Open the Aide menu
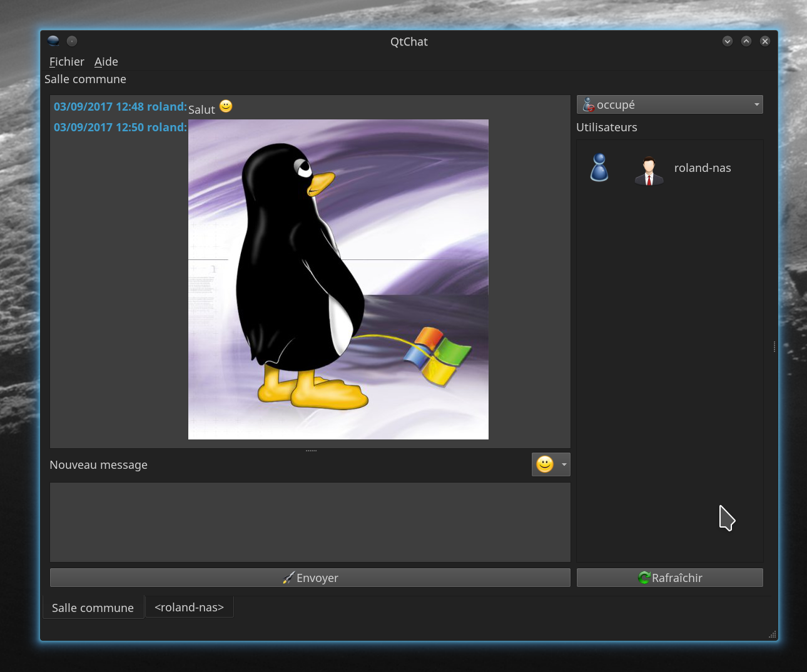This screenshot has height=672, width=807. click(x=106, y=62)
